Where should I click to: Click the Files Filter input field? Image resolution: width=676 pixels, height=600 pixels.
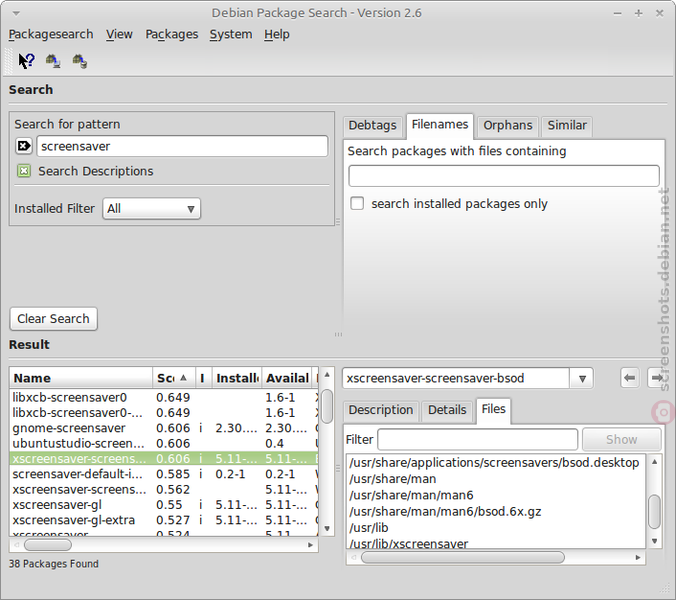tap(478, 439)
